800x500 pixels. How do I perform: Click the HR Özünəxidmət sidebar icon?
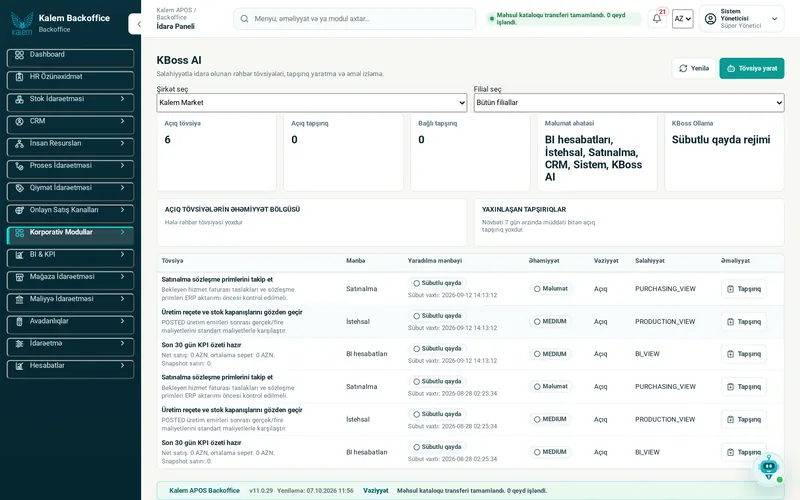[19, 77]
